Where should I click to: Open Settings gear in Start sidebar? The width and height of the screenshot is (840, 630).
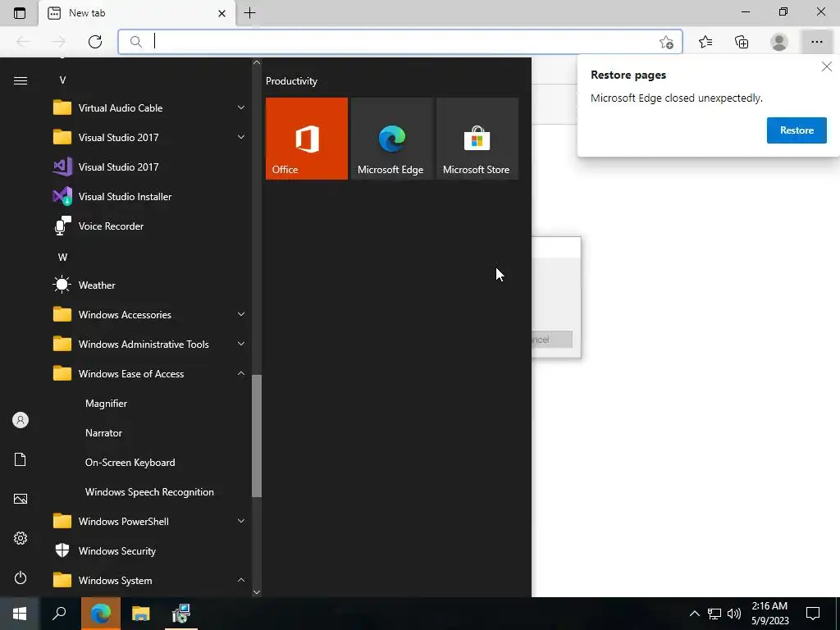tap(21, 538)
